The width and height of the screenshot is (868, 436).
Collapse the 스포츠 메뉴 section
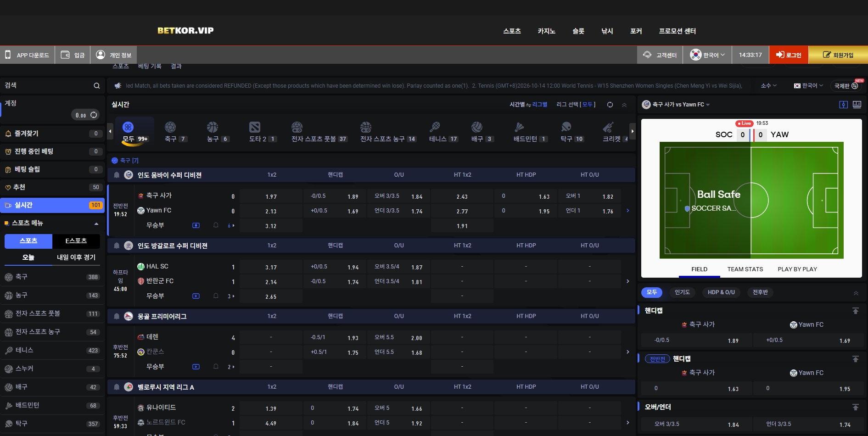[x=96, y=224]
